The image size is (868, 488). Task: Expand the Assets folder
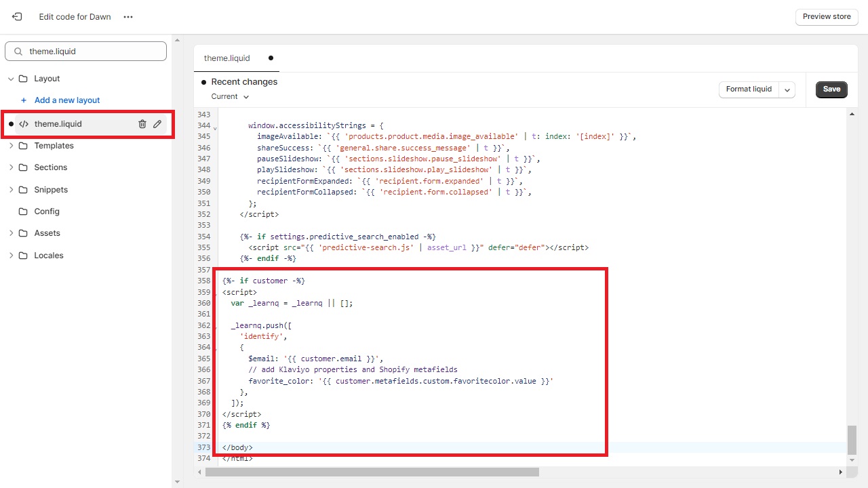[x=11, y=233]
